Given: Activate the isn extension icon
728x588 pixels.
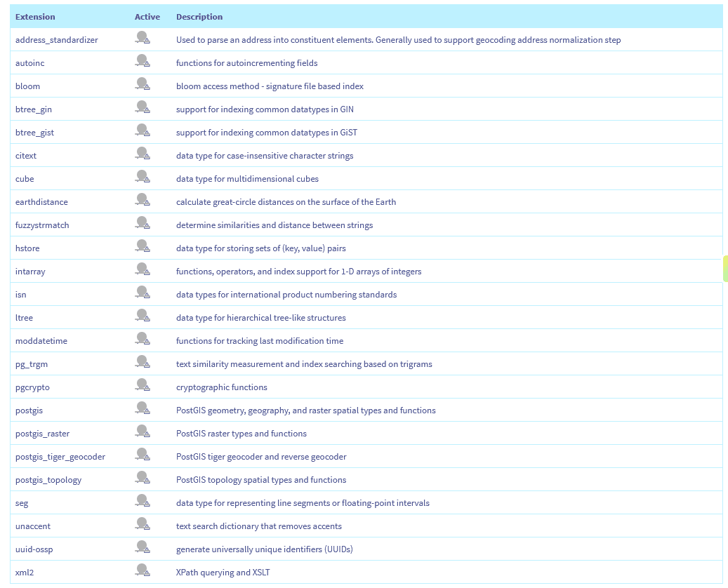Looking at the screenshot, I should (x=143, y=293).
